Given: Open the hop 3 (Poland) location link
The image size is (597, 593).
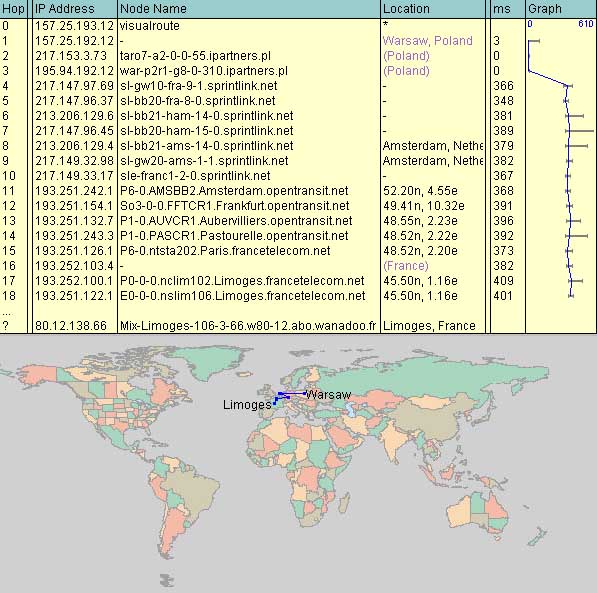Looking at the screenshot, I should [406, 71].
